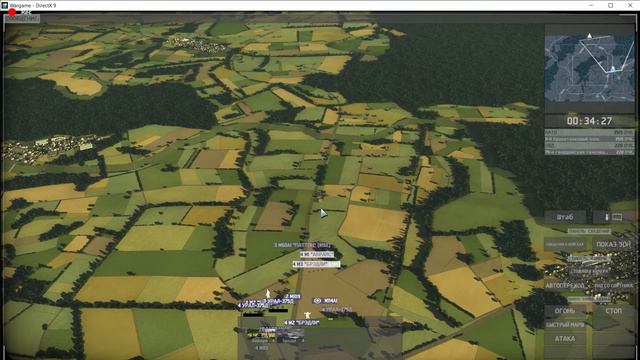Image resolution: width=640 pixels, height=360 pixels.
Task: Open the messages button at top-left
Action: tap(22, 18)
